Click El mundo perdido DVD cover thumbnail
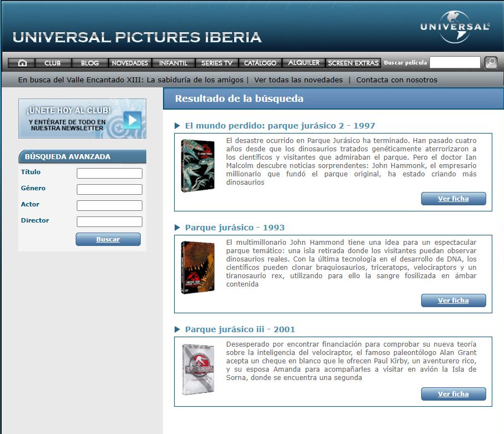The image size is (504, 434). pyautogui.click(x=197, y=166)
